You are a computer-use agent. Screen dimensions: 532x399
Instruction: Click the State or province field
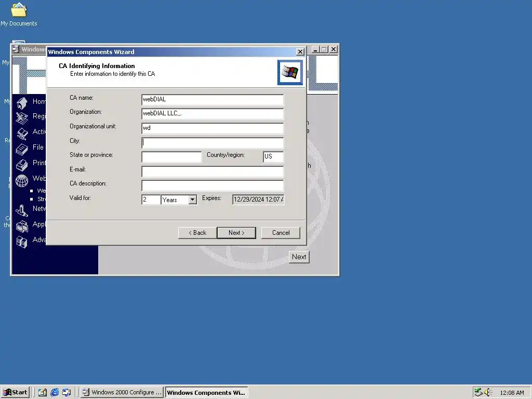pyautogui.click(x=171, y=157)
